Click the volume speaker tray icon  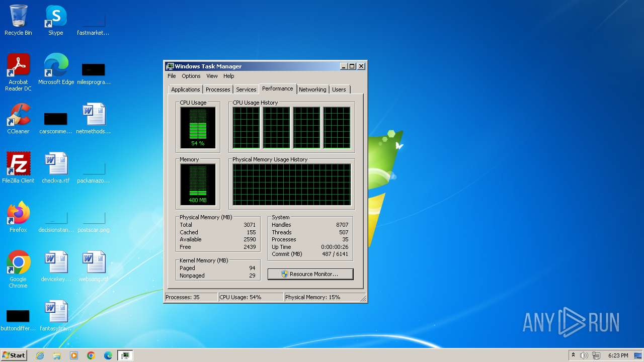tap(584, 355)
